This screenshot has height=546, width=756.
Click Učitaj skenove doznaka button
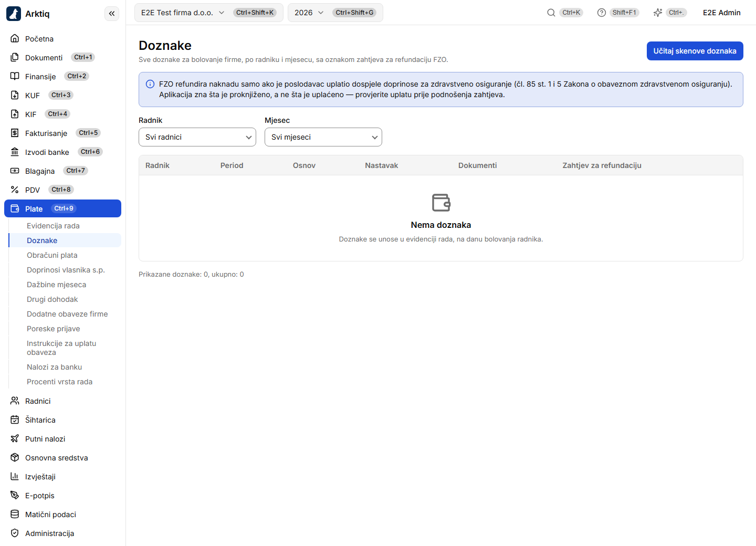click(x=695, y=51)
